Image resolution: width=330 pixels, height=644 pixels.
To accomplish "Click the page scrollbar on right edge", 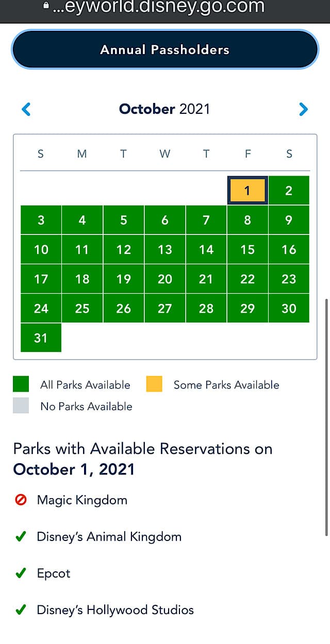I will click(327, 417).
